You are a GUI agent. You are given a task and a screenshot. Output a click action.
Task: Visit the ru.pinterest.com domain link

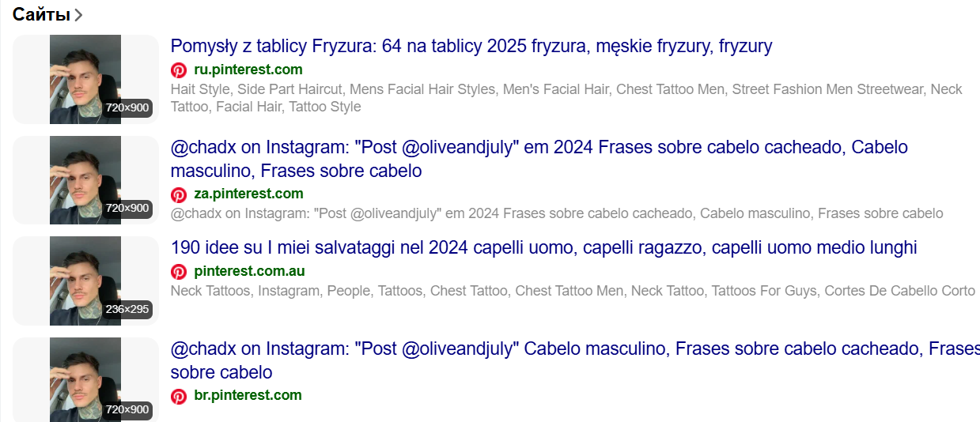click(248, 70)
